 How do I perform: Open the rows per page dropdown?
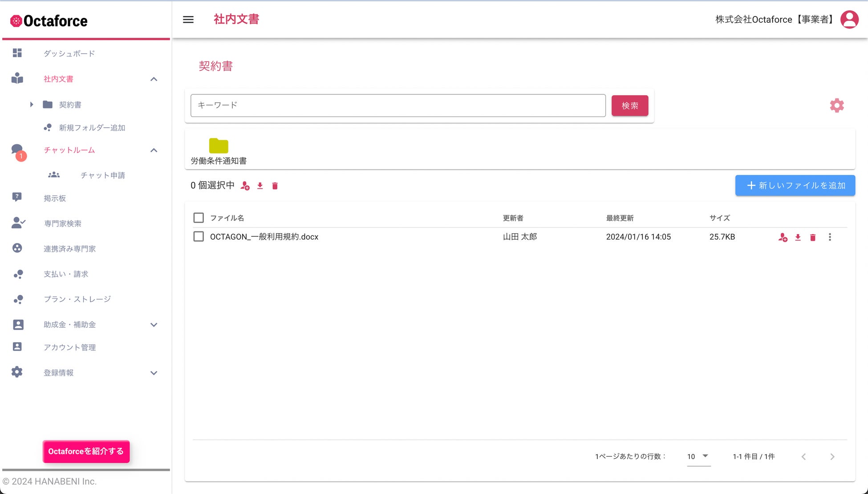pyautogui.click(x=698, y=456)
